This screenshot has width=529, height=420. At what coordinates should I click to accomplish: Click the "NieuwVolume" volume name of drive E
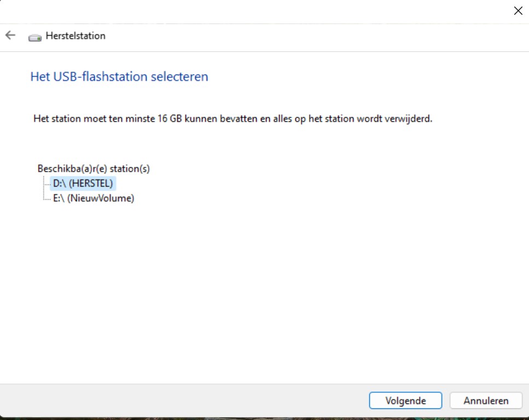101,199
